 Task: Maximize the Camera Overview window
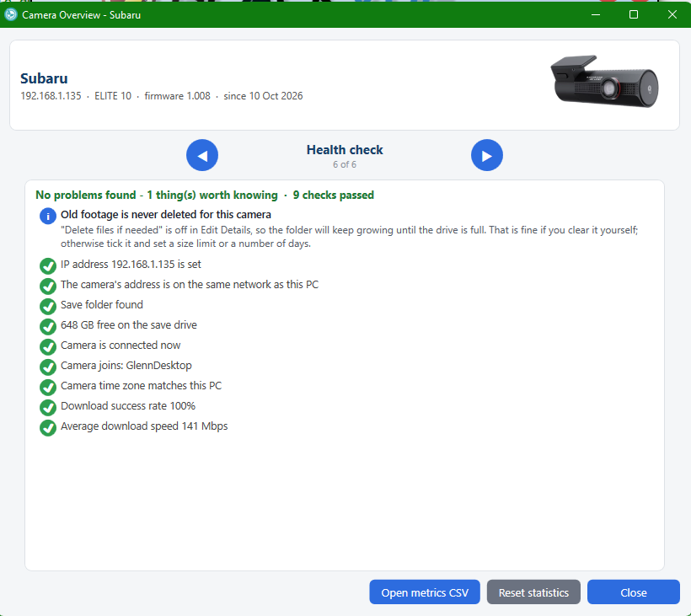point(634,14)
